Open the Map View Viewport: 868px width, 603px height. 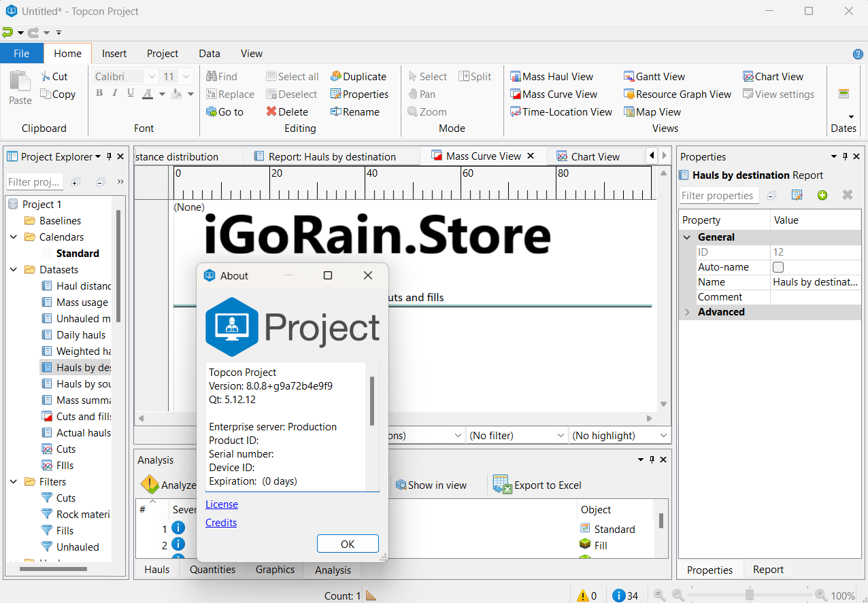[x=652, y=111]
